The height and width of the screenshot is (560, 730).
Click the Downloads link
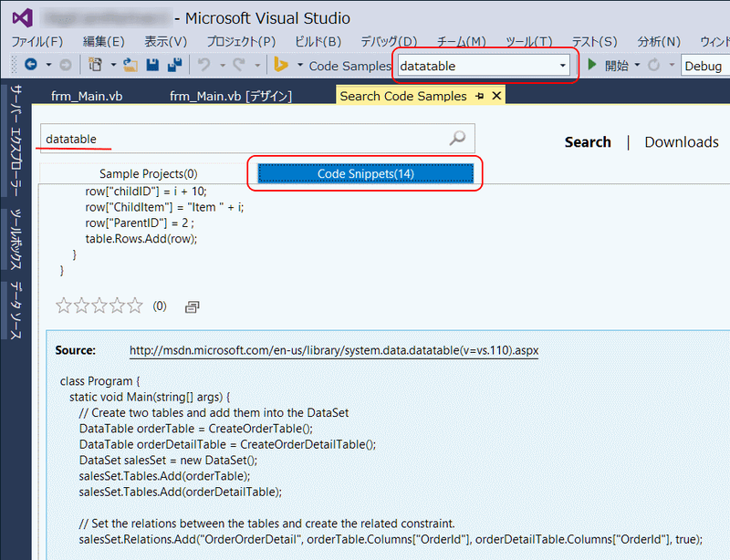coord(682,142)
